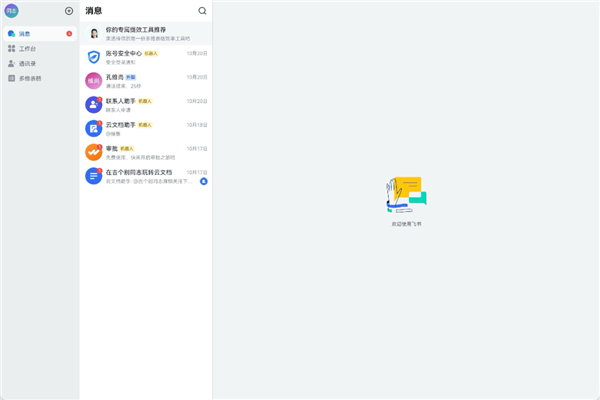This screenshot has width=600, height=400.
Task: Click the 审批 conversation name
Action: coord(112,149)
